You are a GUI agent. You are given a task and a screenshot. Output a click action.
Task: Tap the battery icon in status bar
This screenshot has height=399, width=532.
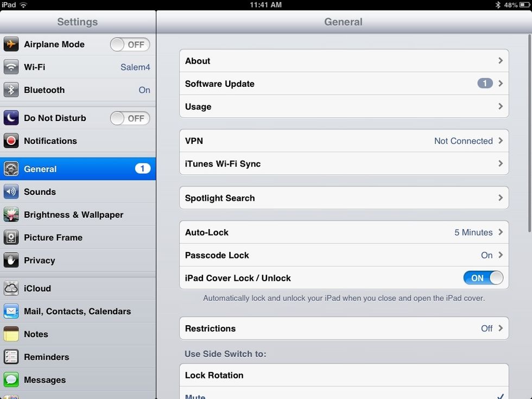click(x=524, y=5)
